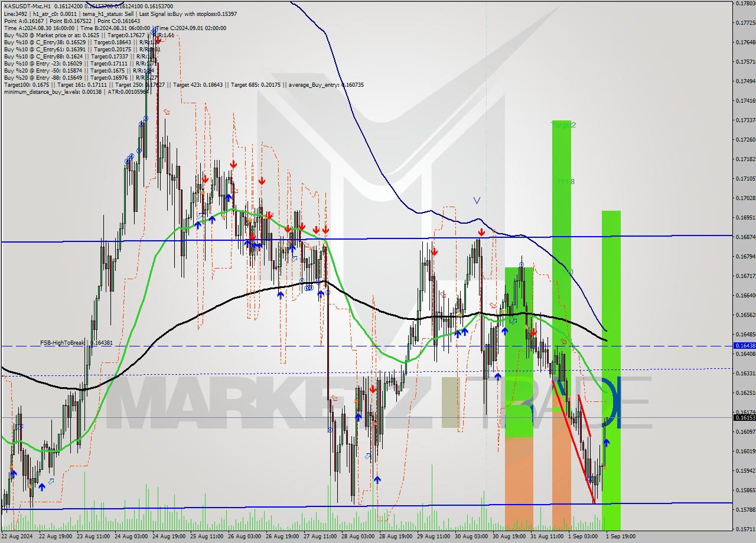756x543 pixels.
Task: Select the blue V marker above the chart
Action: coord(477,201)
